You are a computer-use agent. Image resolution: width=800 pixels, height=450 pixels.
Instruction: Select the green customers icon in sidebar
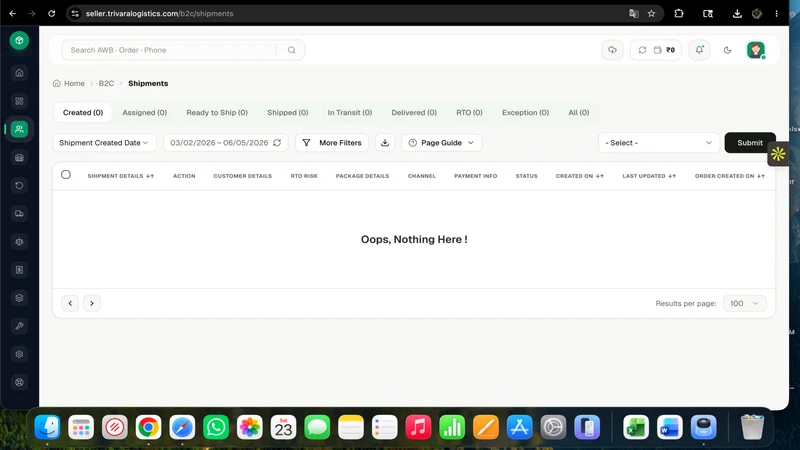[x=19, y=129]
